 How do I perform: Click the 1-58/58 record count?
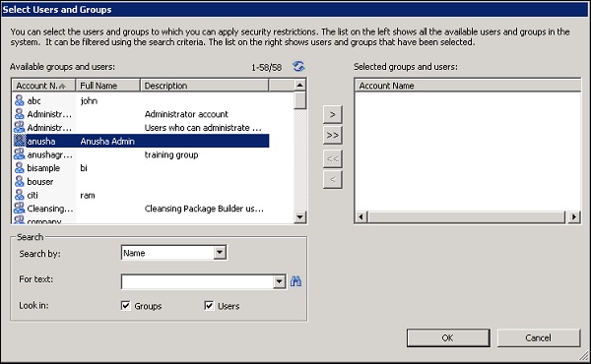click(x=267, y=67)
